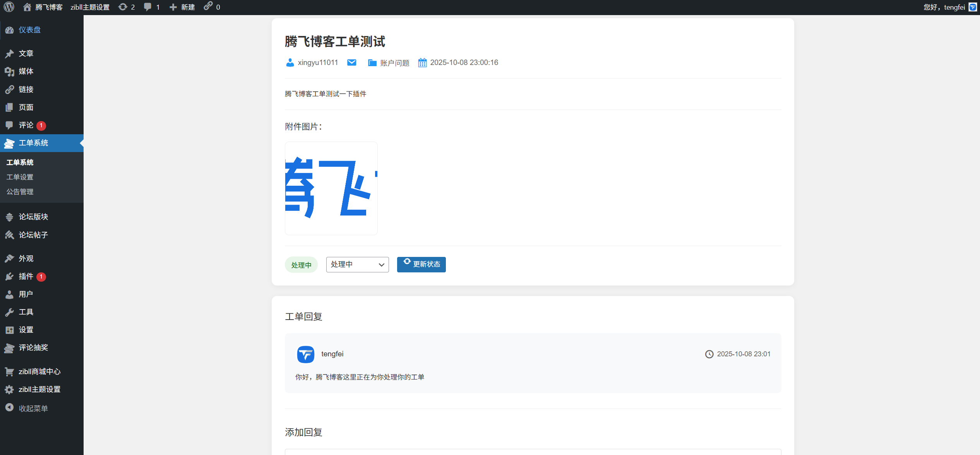Screen dimensions: 980x455
Task: Click the 插件 plugin icon showing badge 1
Action: click(9, 276)
